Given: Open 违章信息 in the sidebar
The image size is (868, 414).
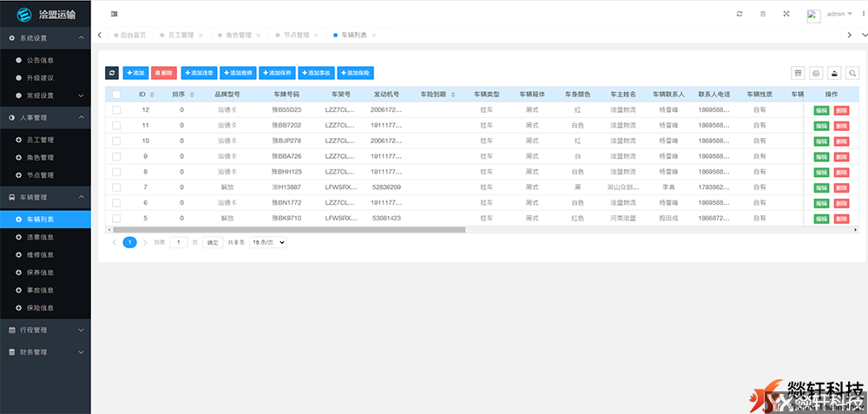Looking at the screenshot, I should coord(40,237).
